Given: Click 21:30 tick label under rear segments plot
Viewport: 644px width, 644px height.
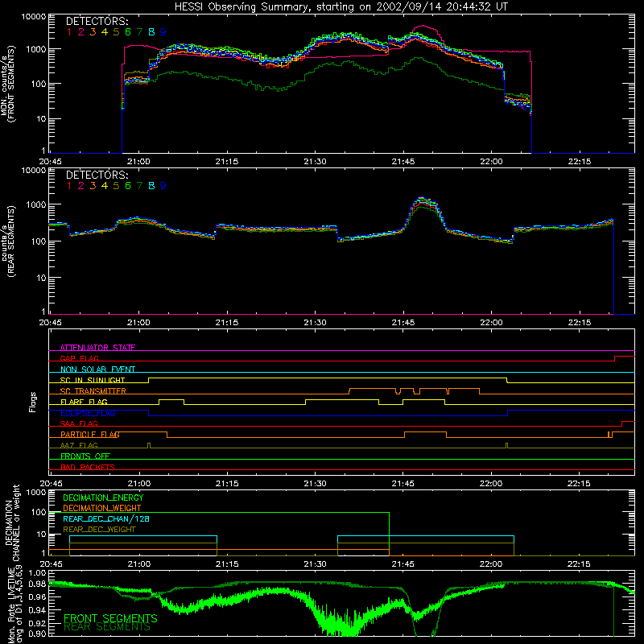Looking at the screenshot, I should pos(315,323).
